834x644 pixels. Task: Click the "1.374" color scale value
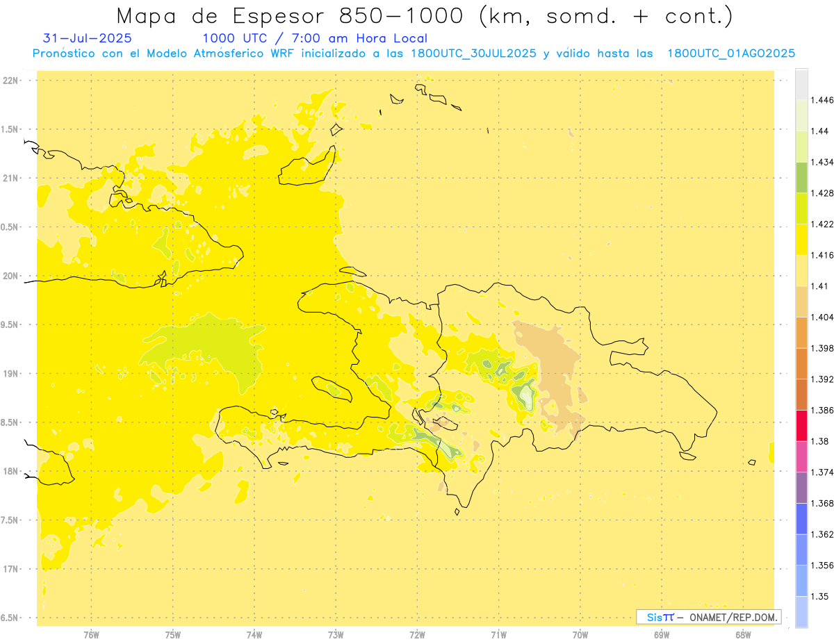pos(824,472)
